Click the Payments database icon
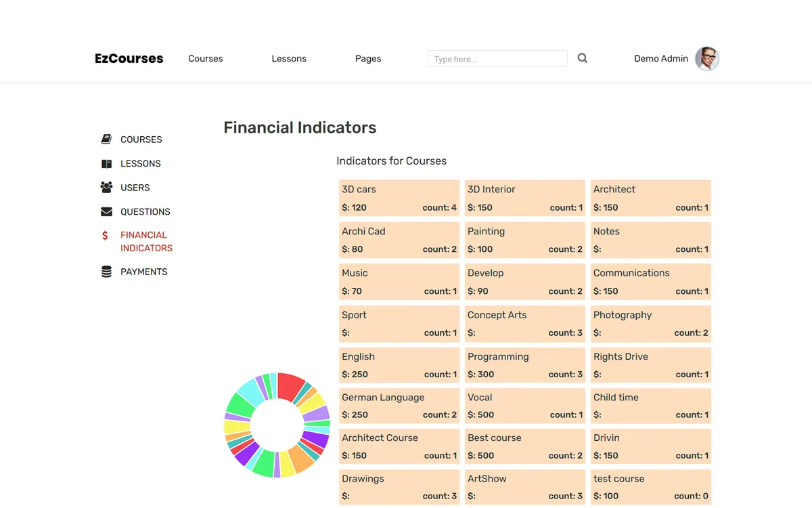 (x=106, y=272)
